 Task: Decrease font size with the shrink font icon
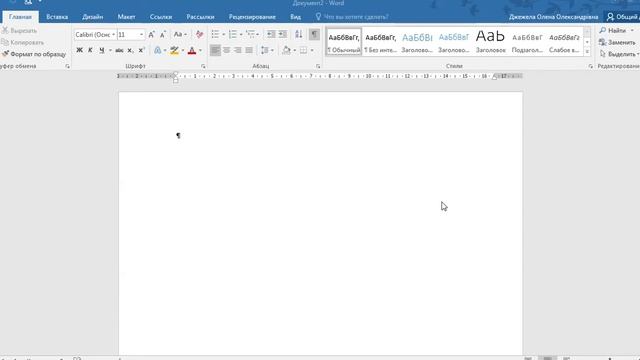coord(162,35)
